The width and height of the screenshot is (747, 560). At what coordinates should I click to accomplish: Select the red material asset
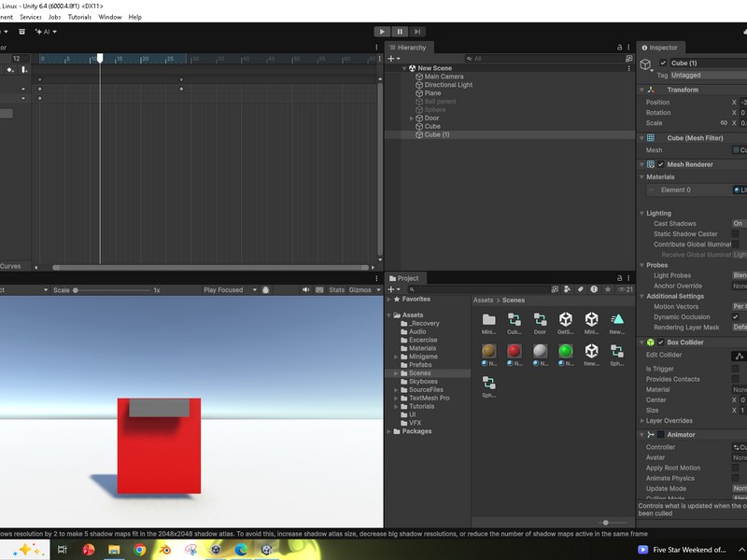tap(514, 356)
